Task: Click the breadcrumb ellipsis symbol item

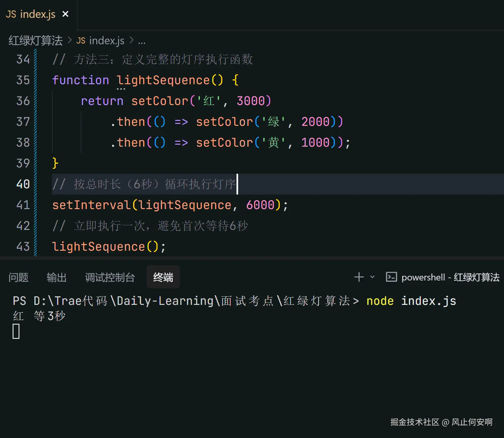Action: pos(142,41)
